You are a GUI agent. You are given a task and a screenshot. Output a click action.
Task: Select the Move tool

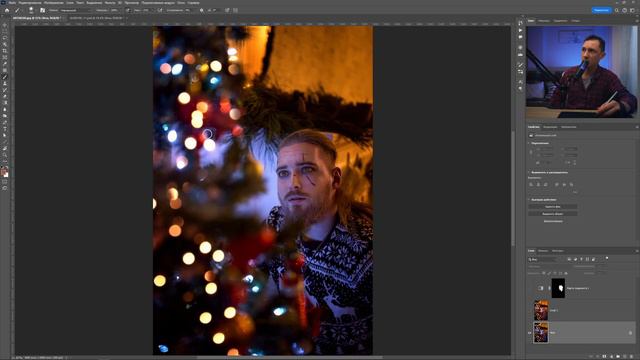click(5, 25)
